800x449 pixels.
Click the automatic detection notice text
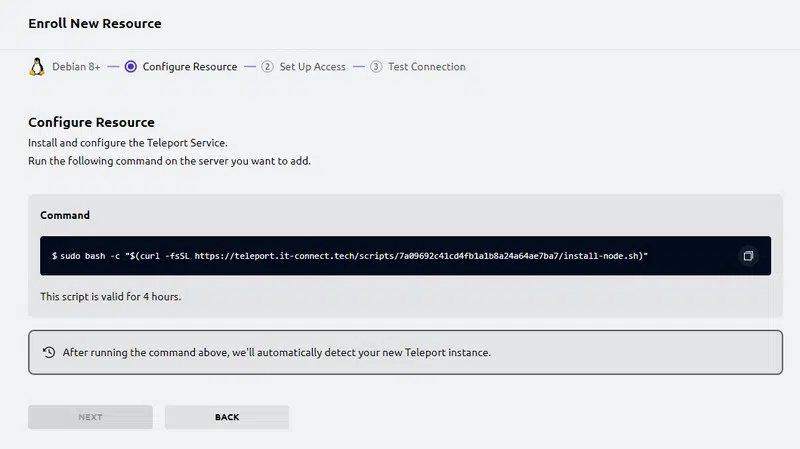pyautogui.click(x=276, y=353)
